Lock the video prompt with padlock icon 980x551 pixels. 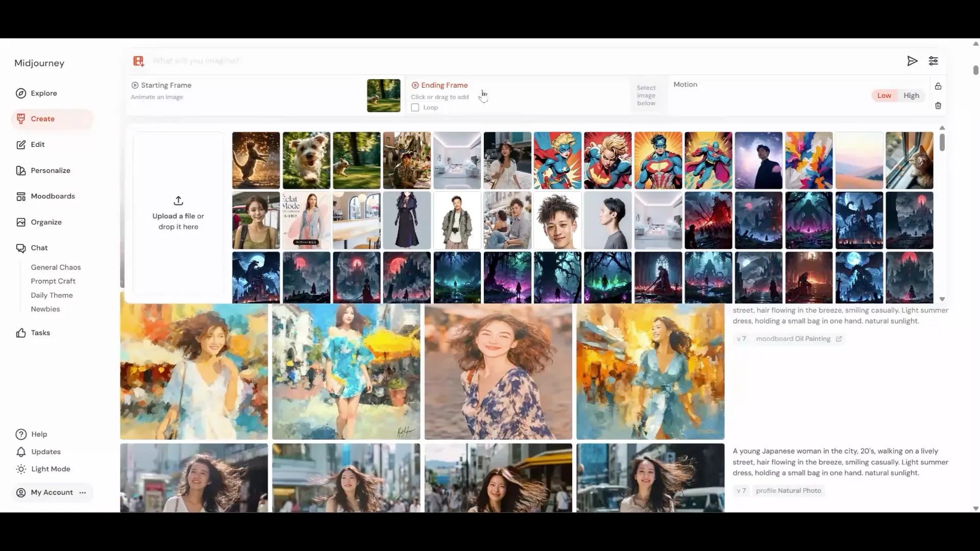tap(938, 86)
